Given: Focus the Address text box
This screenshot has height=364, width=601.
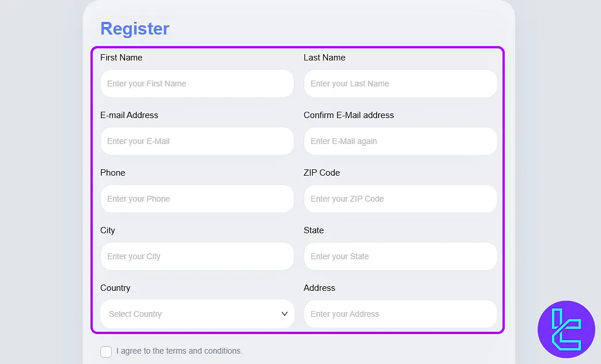Looking at the screenshot, I should 400,314.
